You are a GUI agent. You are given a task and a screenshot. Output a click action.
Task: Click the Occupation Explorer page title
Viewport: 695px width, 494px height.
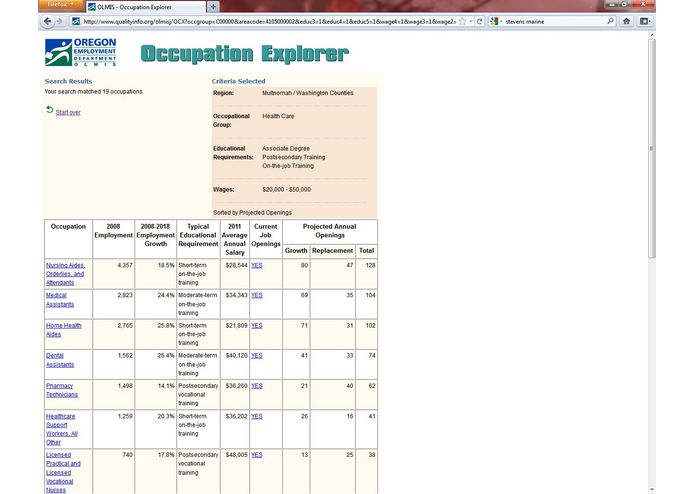point(245,54)
